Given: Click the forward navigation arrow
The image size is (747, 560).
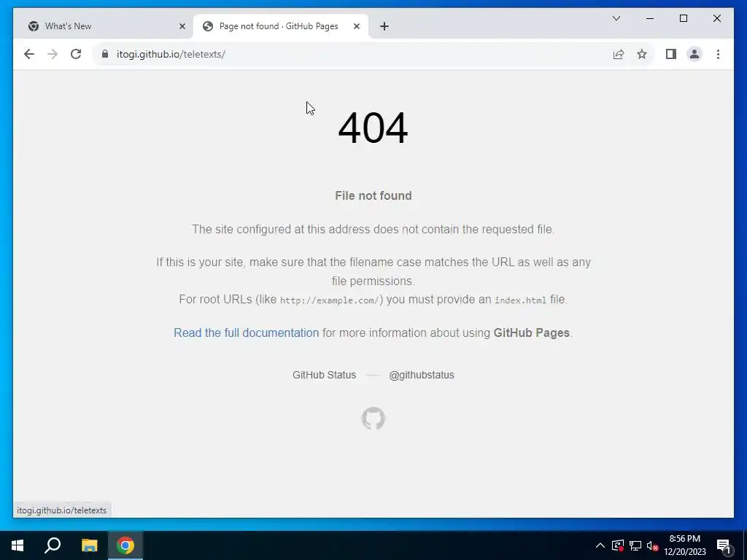Looking at the screenshot, I should [x=53, y=54].
